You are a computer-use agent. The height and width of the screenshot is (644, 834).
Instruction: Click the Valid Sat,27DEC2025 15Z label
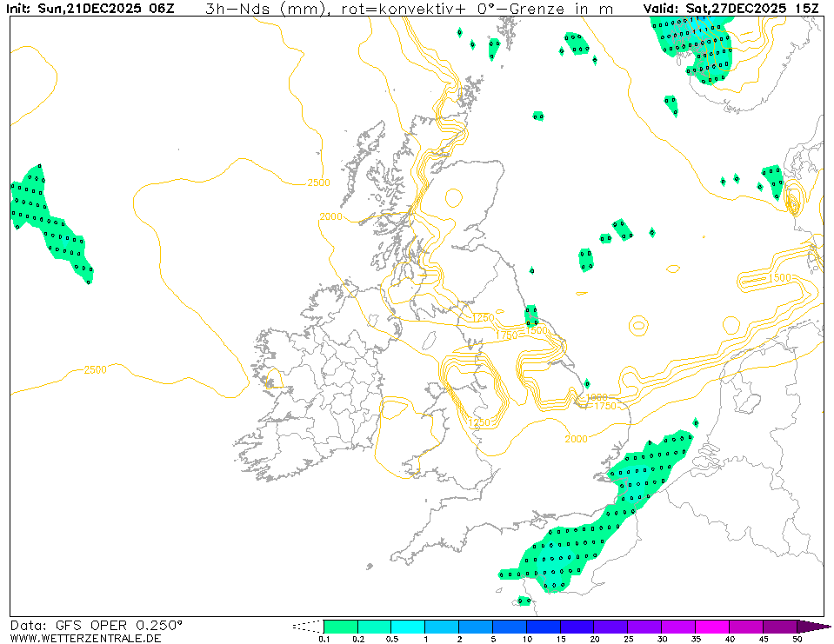731,9
